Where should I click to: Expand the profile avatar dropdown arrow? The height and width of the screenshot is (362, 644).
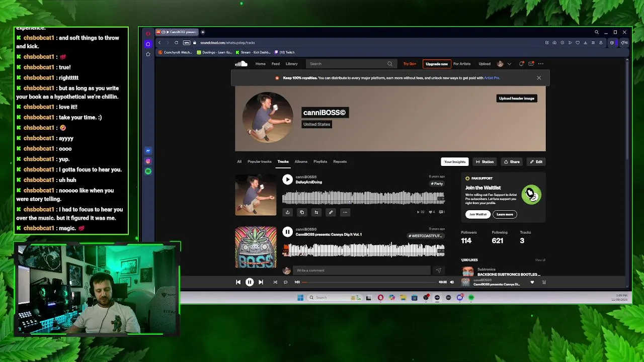[x=509, y=64]
